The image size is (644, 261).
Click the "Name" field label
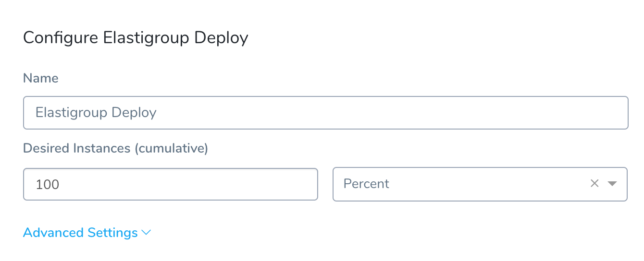pyautogui.click(x=41, y=78)
